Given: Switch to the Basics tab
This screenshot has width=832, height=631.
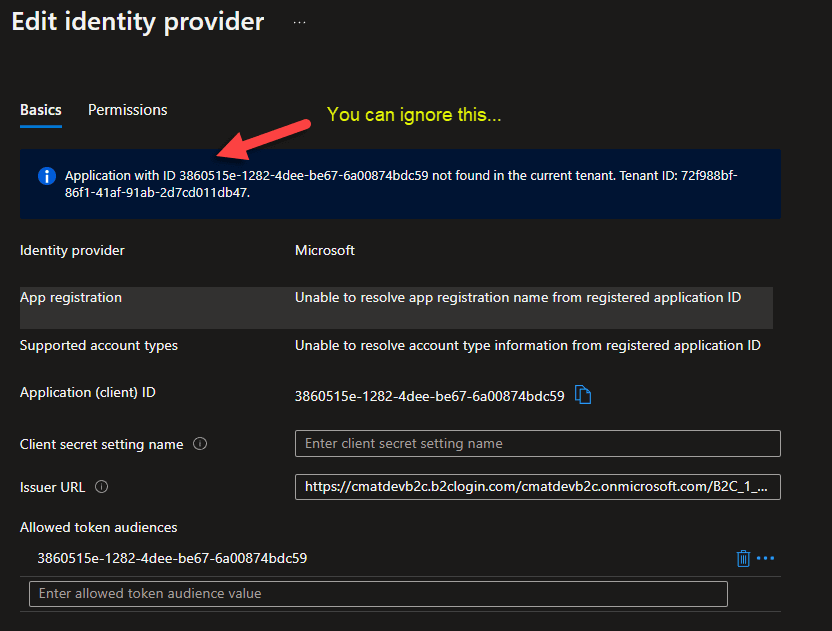Looking at the screenshot, I should [41, 110].
